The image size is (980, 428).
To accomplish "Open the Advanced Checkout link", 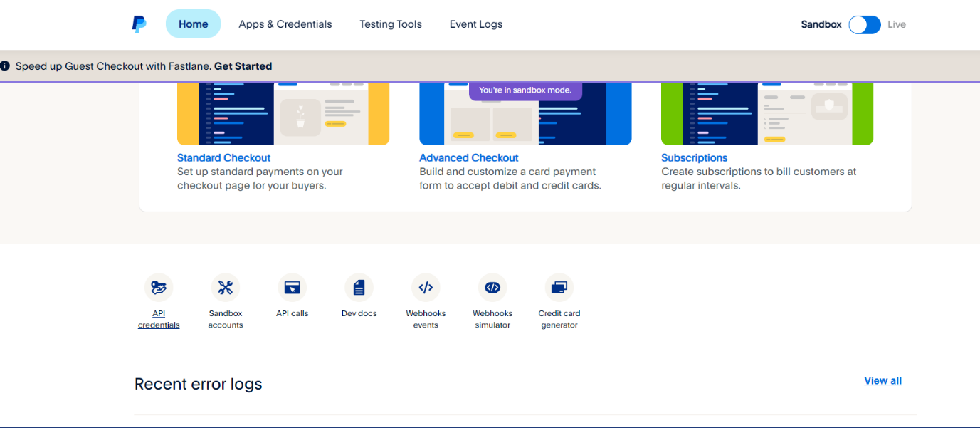I will (x=469, y=158).
